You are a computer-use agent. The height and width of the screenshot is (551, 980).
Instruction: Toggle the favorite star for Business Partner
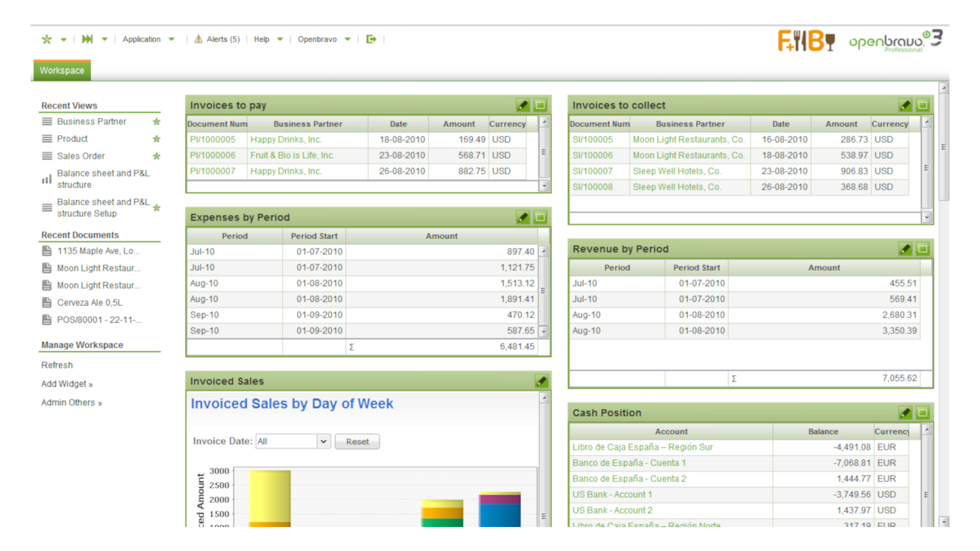point(157,121)
